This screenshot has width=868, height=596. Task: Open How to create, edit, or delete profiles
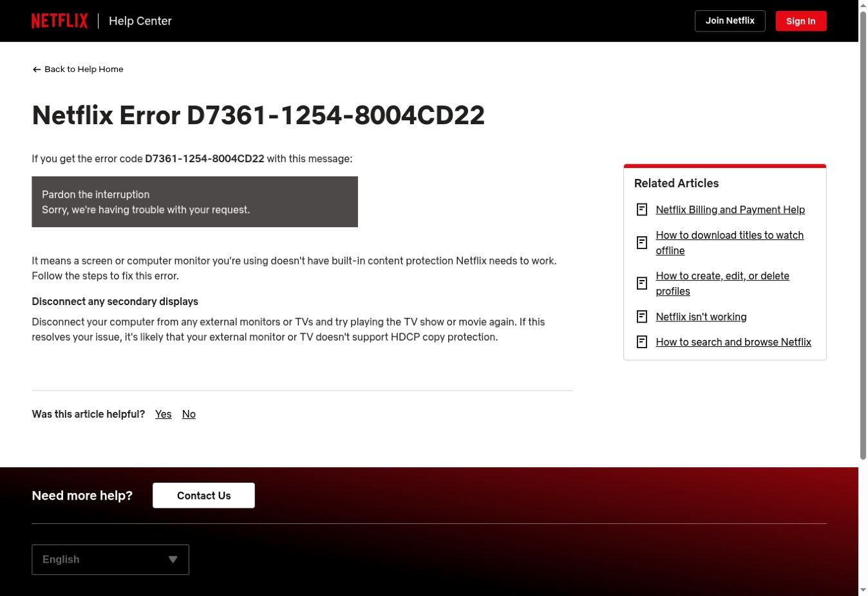coord(722,283)
